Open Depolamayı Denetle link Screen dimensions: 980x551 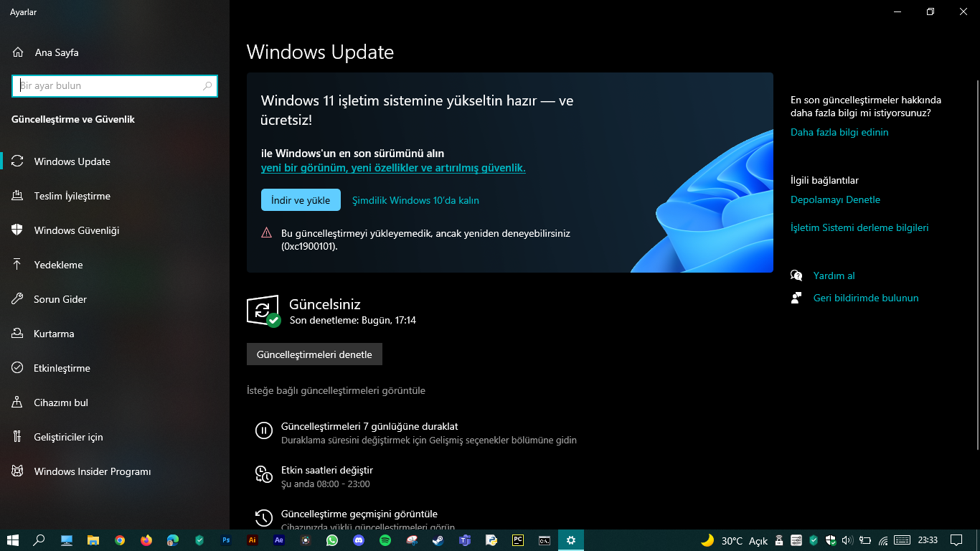pyautogui.click(x=835, y=199)
